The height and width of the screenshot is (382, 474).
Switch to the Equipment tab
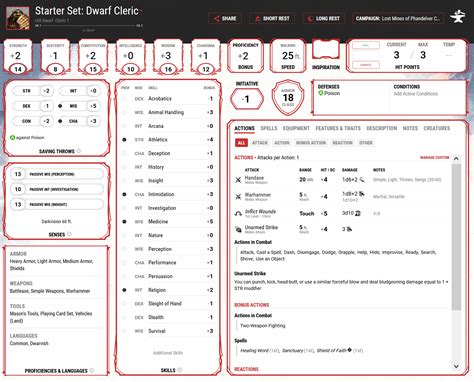(296, 128)
